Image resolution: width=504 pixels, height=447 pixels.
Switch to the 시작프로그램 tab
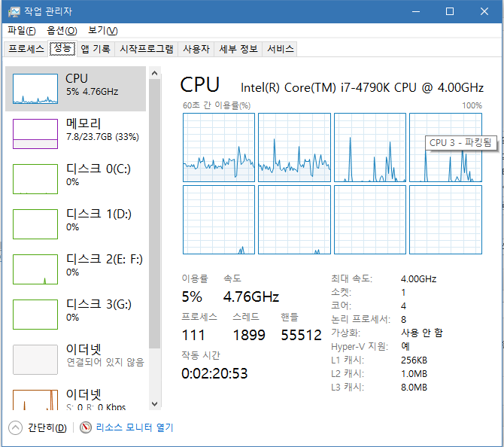click(x=147, y=49)
